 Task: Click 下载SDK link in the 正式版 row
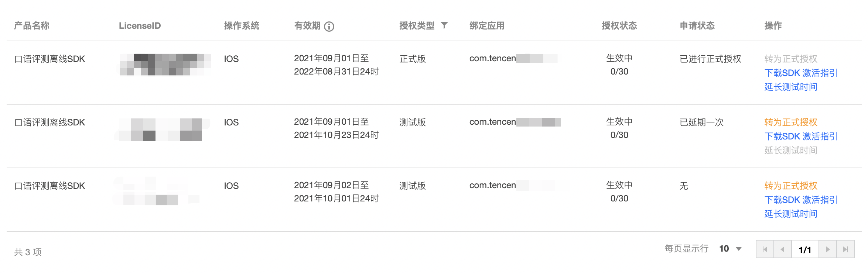[x=782, y=73]
